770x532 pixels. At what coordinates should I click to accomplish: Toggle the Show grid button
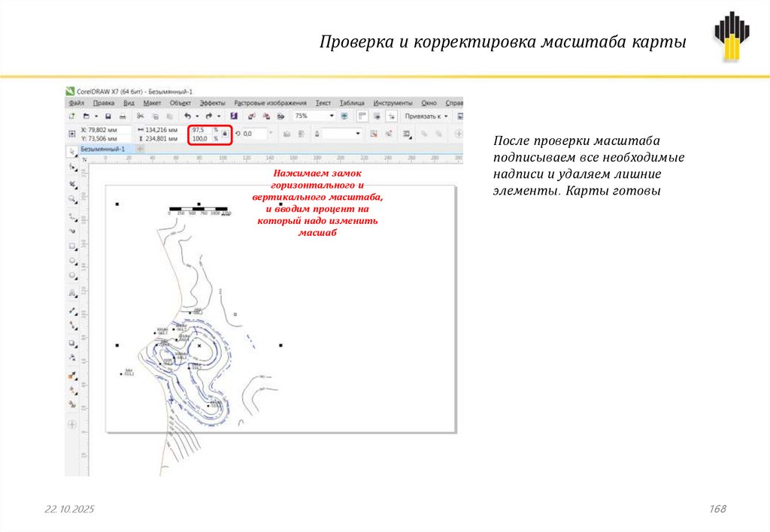point(377,116)
